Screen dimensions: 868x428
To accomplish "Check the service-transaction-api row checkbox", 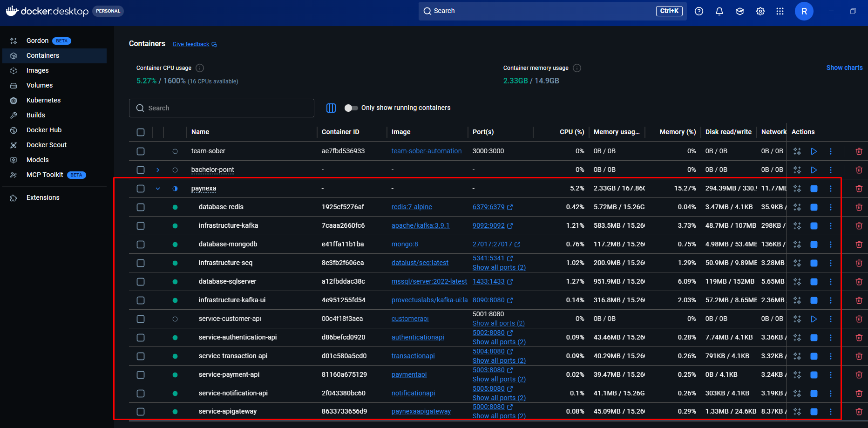I will [141, 356].
